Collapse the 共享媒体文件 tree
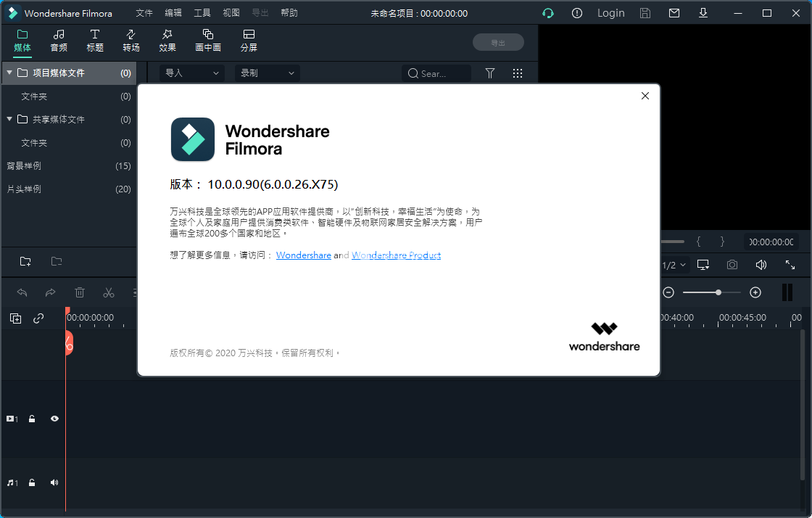Screen dimensions: 812x518 pyautogui.click(x=9, y=119)
